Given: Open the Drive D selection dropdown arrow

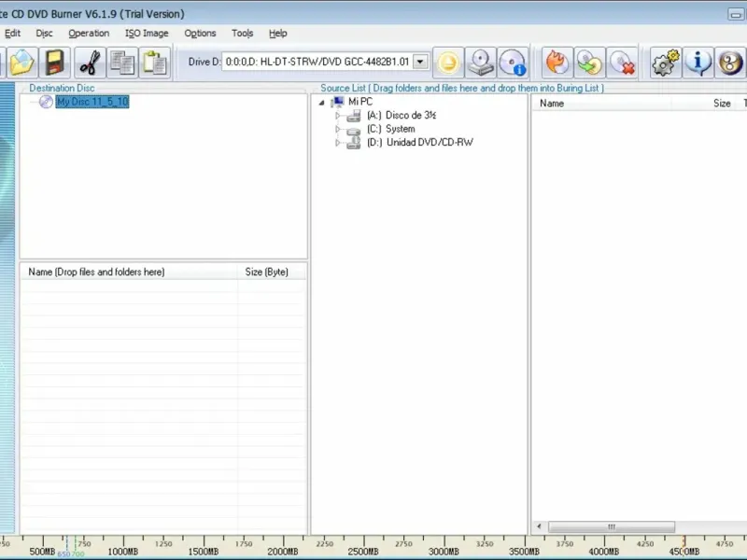Looking at the screenshot, I should click(420, 62).
